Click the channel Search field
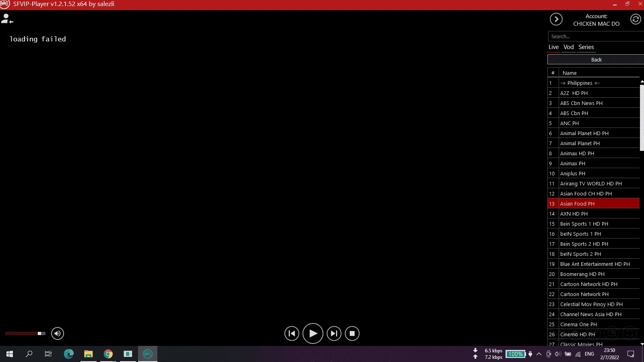Screen dimensions: 644x362 click(x=596, y=36)
